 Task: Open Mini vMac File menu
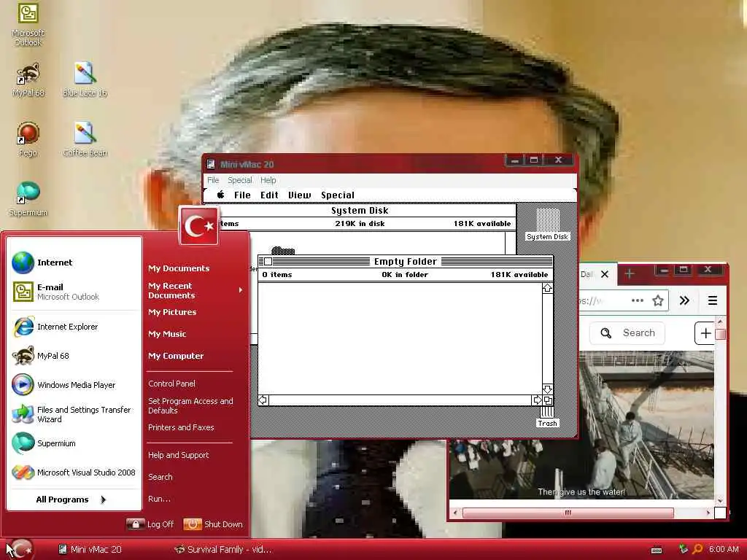(x=213, y=180)
